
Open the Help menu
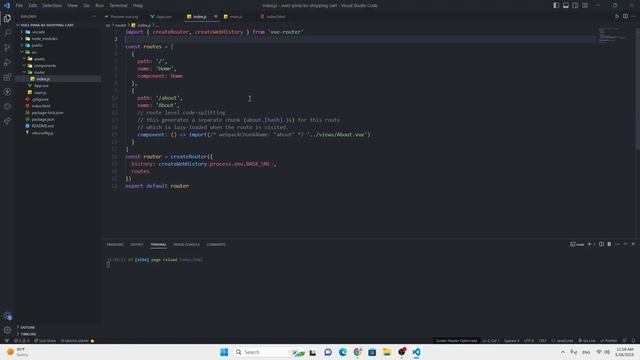pos(138,5)
